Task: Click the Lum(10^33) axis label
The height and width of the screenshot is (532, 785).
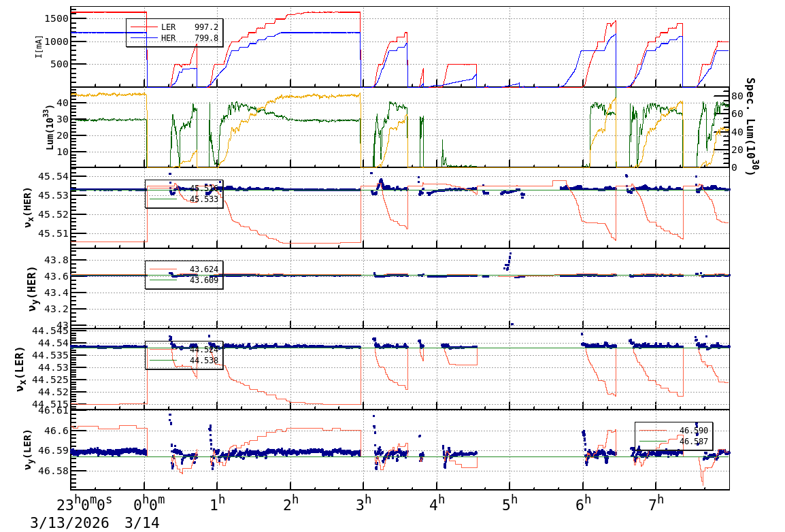Action: [x=50, y=127]
